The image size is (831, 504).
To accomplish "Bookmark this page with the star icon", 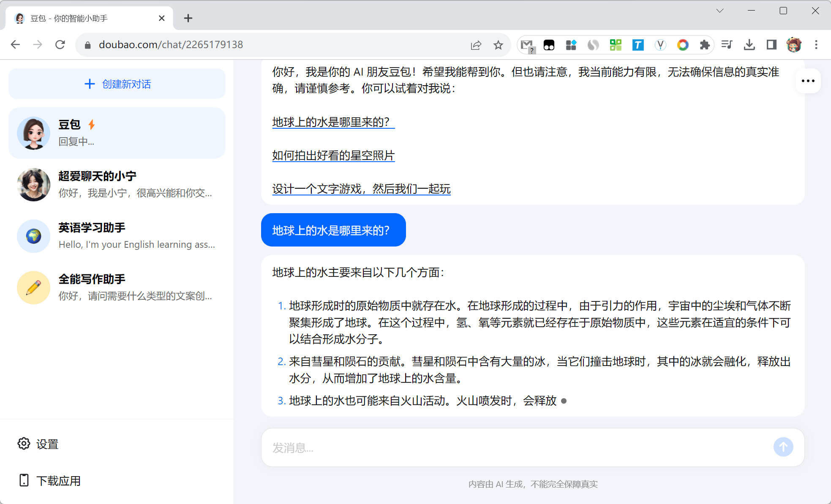I will [x=498, y=45].
